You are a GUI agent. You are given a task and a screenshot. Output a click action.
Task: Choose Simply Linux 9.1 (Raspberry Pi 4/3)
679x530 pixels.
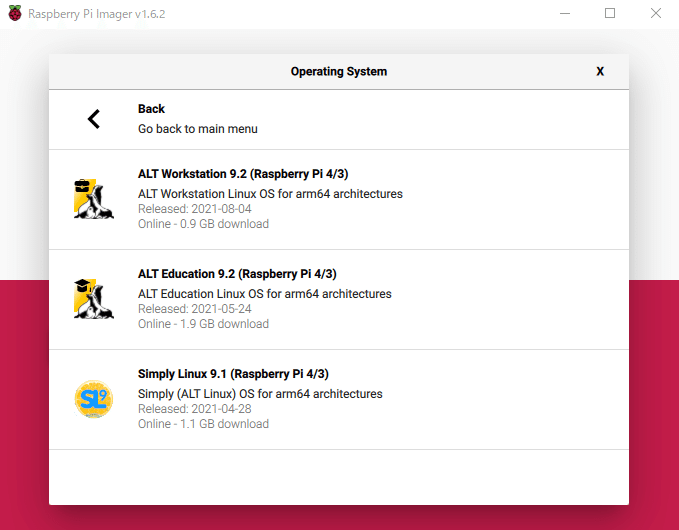click(233, 374)
